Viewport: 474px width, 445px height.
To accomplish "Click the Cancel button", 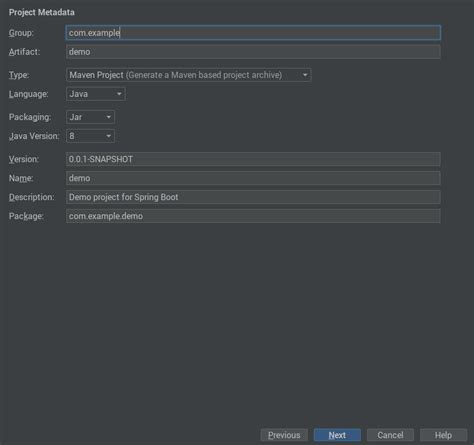I will (390, 435).
